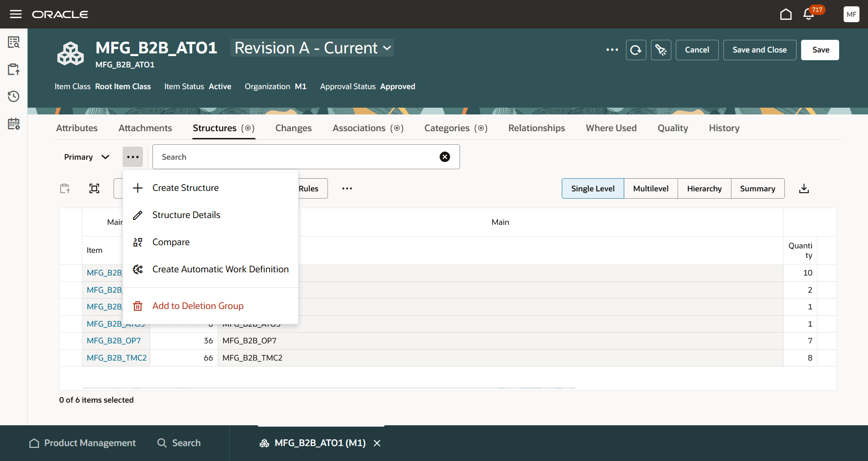
Task: Toggle Single Level view
Action: pyautogui.click(x=593, y=189)
